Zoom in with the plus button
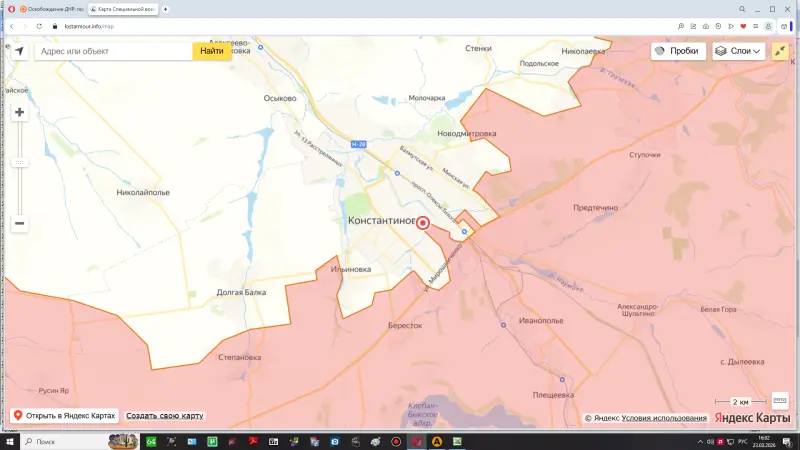 tap(19, 113)
